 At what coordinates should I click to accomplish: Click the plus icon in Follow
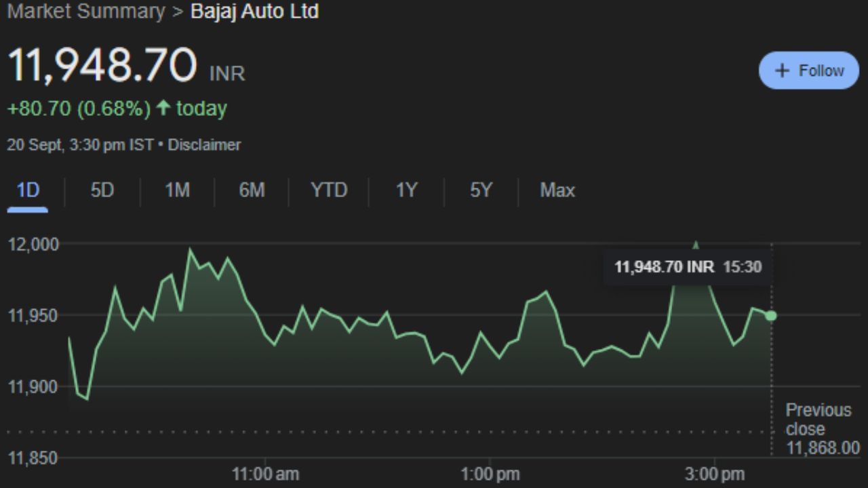pyautogui.click(x=782, y=70)
